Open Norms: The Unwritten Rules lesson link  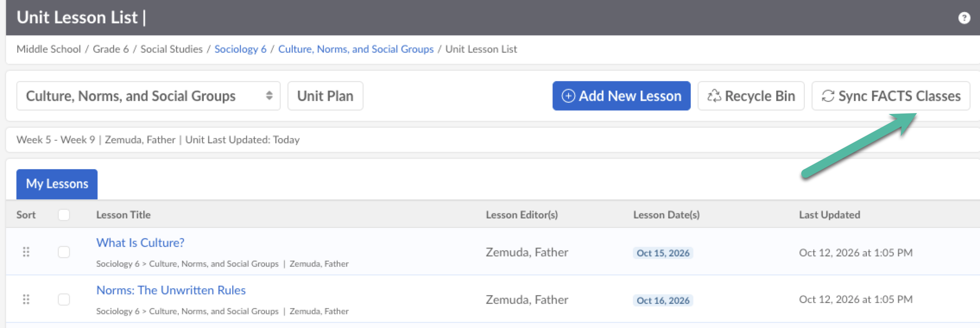pos(171,290)
